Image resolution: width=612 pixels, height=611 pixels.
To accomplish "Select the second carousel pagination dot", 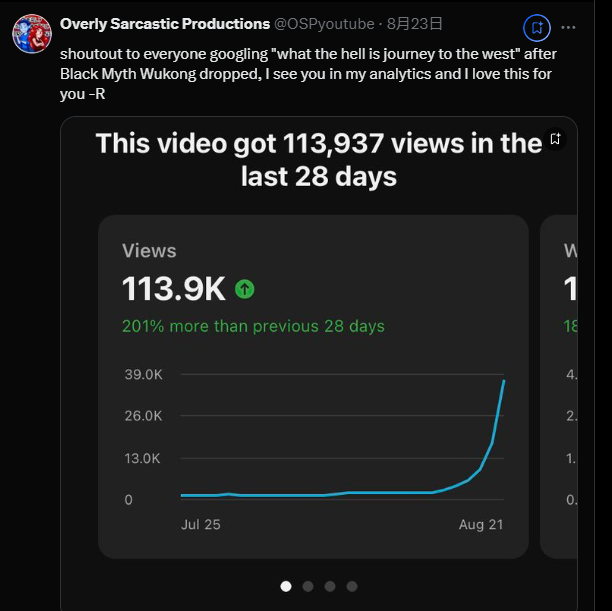I will click(308, 586).
